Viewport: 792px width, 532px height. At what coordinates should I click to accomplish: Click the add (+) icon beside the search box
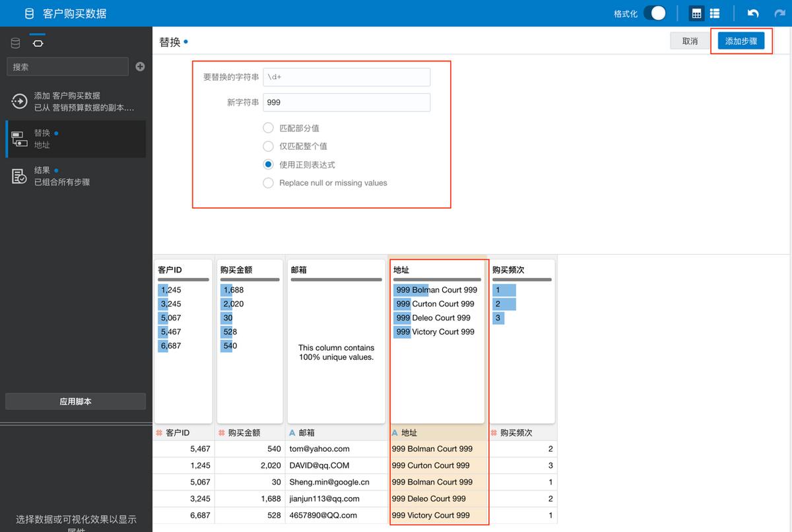(139, 66)
